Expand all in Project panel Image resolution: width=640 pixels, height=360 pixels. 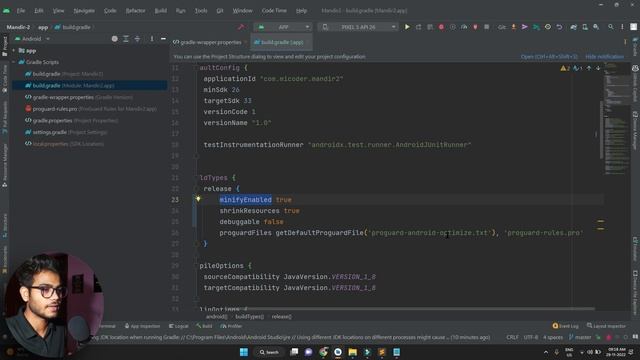pyautogui.click(x=126, y=39)
